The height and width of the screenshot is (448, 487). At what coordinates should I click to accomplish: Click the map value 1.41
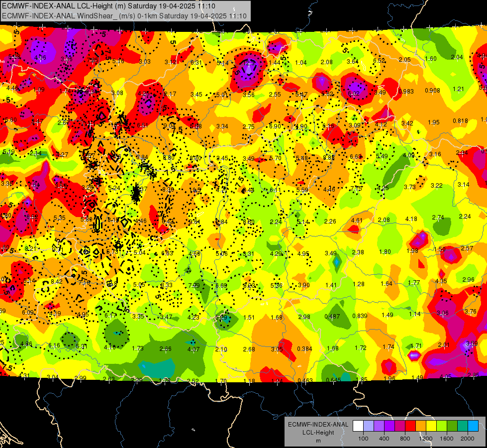[331, 285]
